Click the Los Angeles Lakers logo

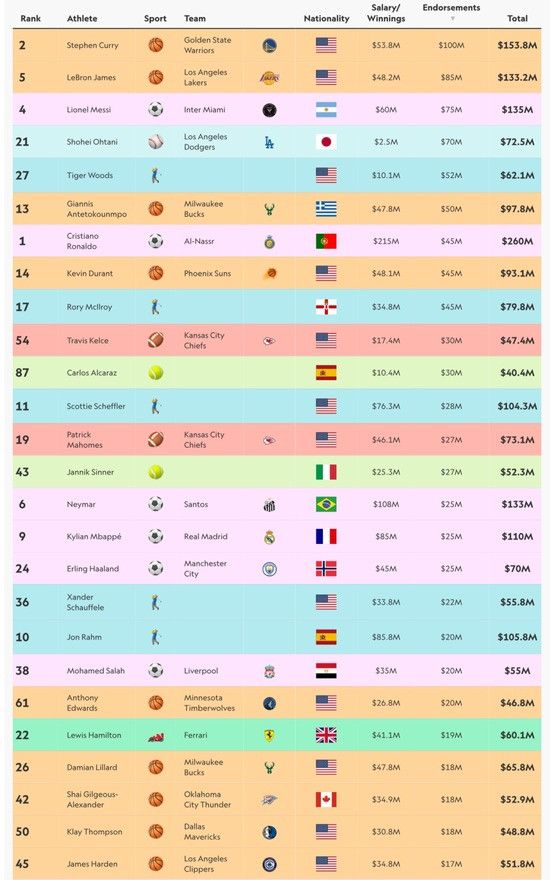(269, 77)
